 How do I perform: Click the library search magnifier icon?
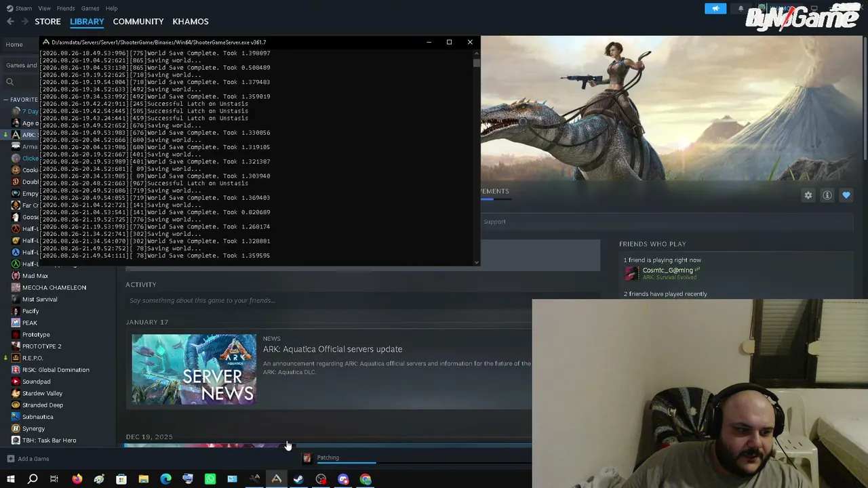(x=9, y=82)
